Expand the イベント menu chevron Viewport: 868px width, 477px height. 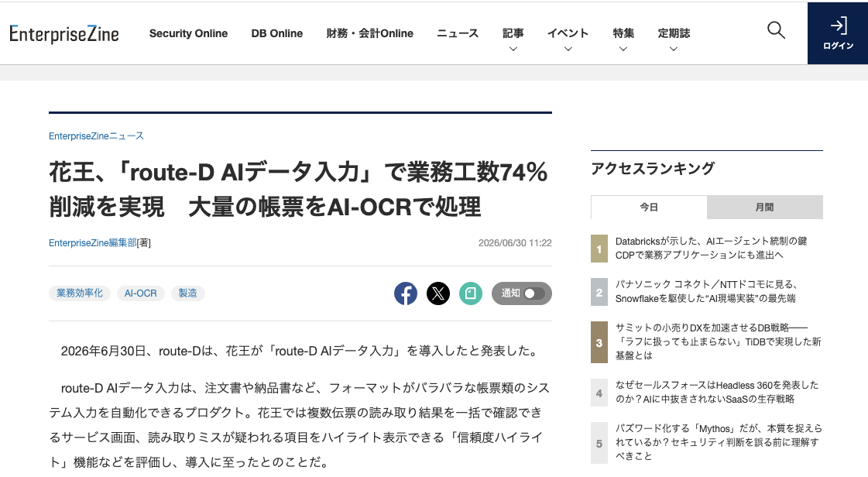coord(568,49)
